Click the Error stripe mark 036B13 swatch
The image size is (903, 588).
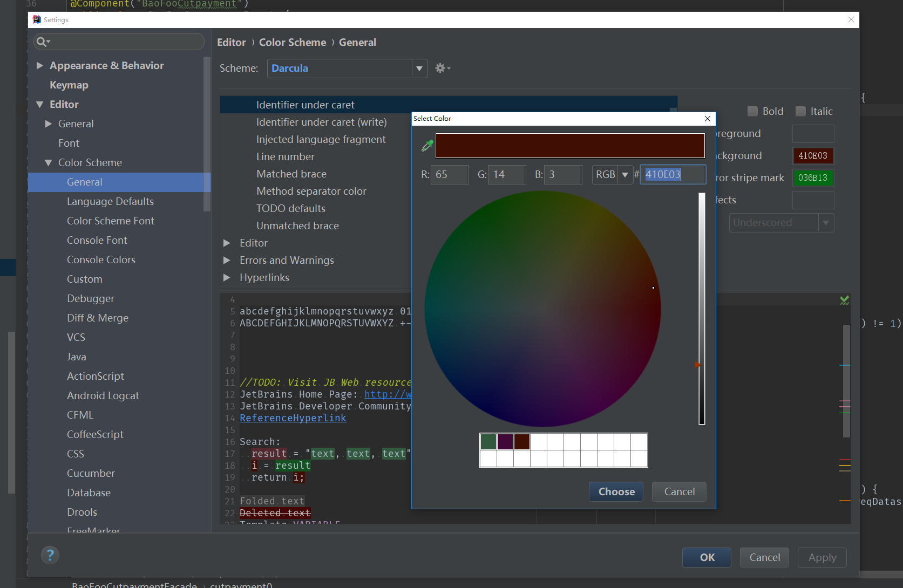pyautogui.click(x=813, y=177)
